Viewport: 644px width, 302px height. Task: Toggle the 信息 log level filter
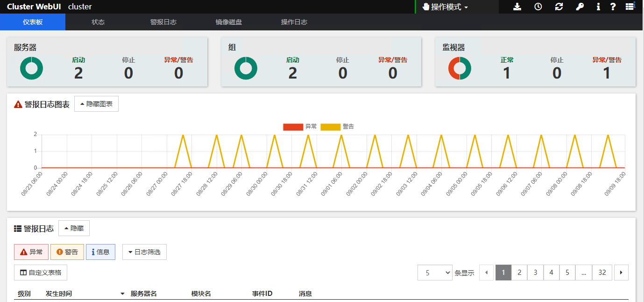tap(100, 252)
